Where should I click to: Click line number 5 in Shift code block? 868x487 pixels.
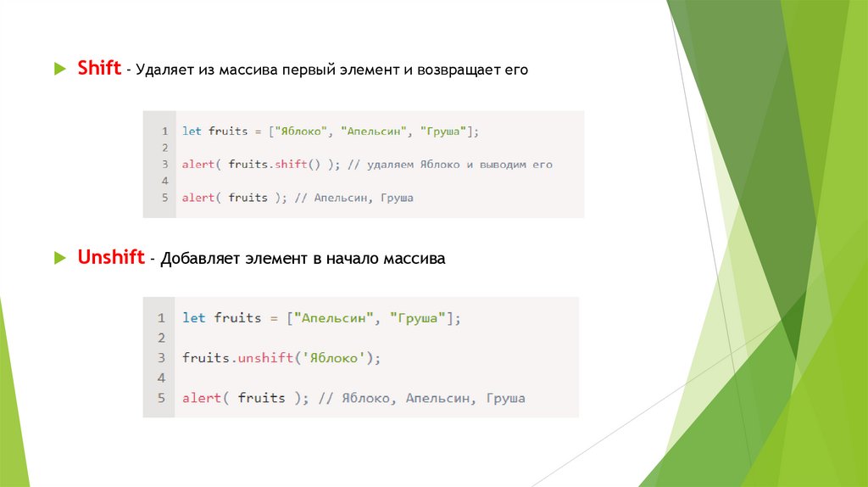click(x=164, y=198)
